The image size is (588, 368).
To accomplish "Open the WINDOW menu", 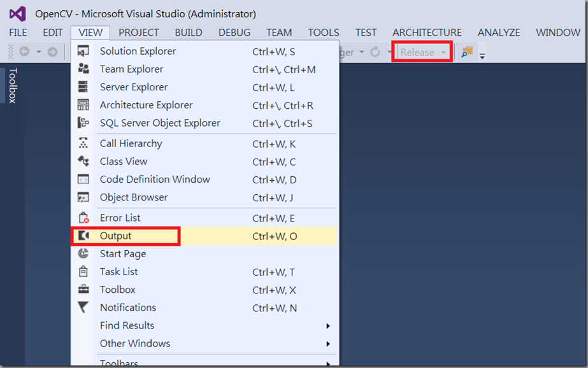I will pos(558,32).
